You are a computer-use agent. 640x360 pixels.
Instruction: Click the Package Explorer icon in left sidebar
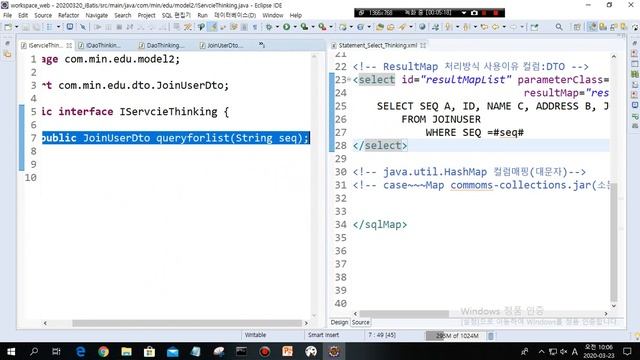click(x=7, y=54)
